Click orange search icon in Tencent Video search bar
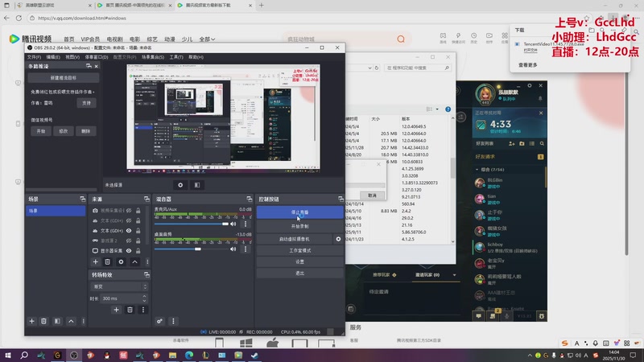The image size is (644, 362). 401,39
